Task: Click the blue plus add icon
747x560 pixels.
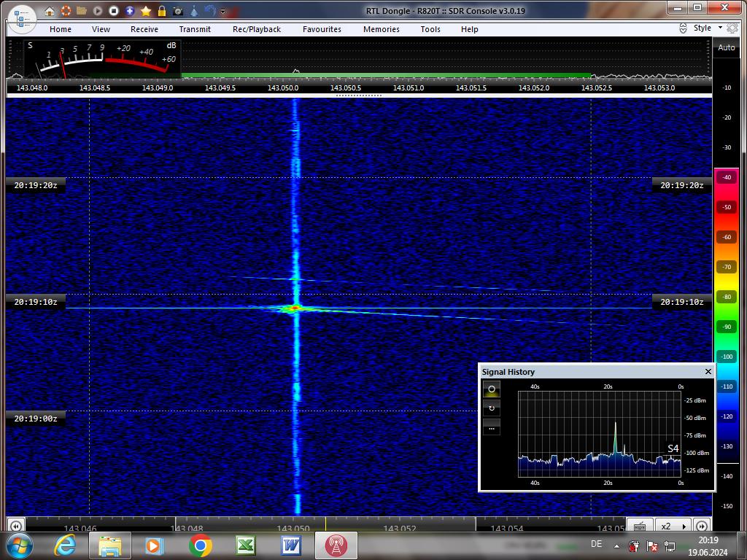Action: click(x=130, y=10)
